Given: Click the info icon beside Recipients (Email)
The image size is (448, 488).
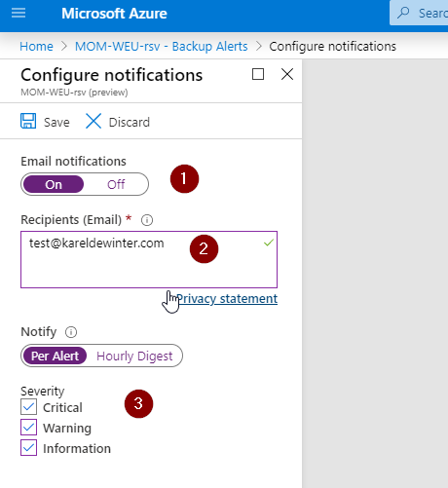Looking at the screenshot, I should pos(147,220).
